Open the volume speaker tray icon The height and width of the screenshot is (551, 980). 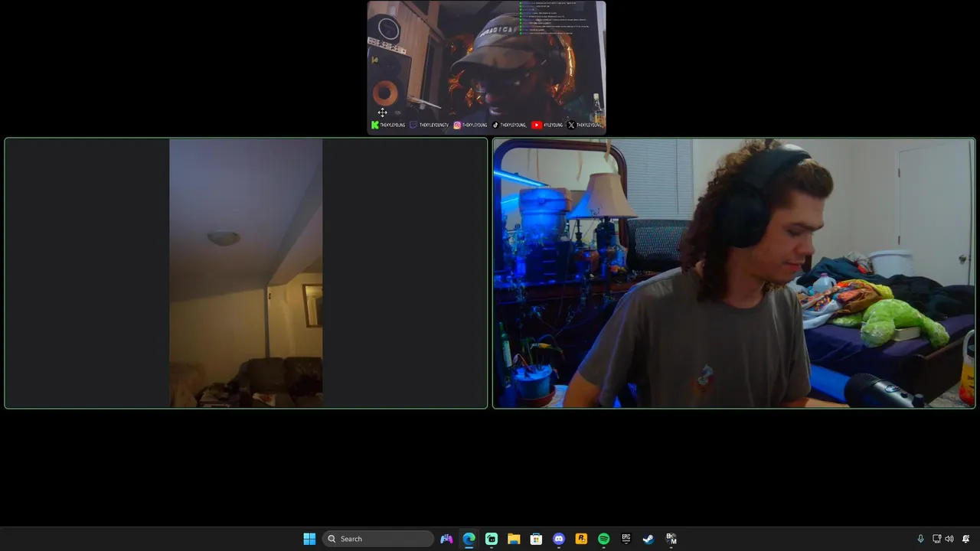(x=949, y=539)
